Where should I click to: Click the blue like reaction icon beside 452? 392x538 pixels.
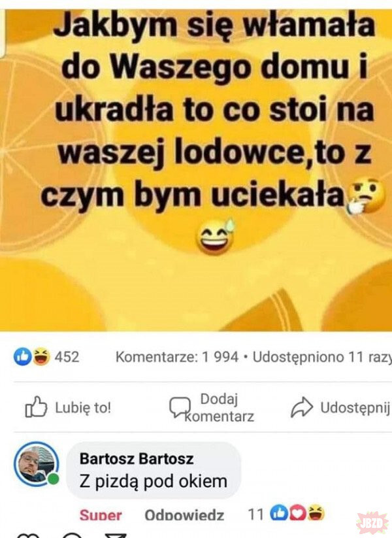point(23,356)
